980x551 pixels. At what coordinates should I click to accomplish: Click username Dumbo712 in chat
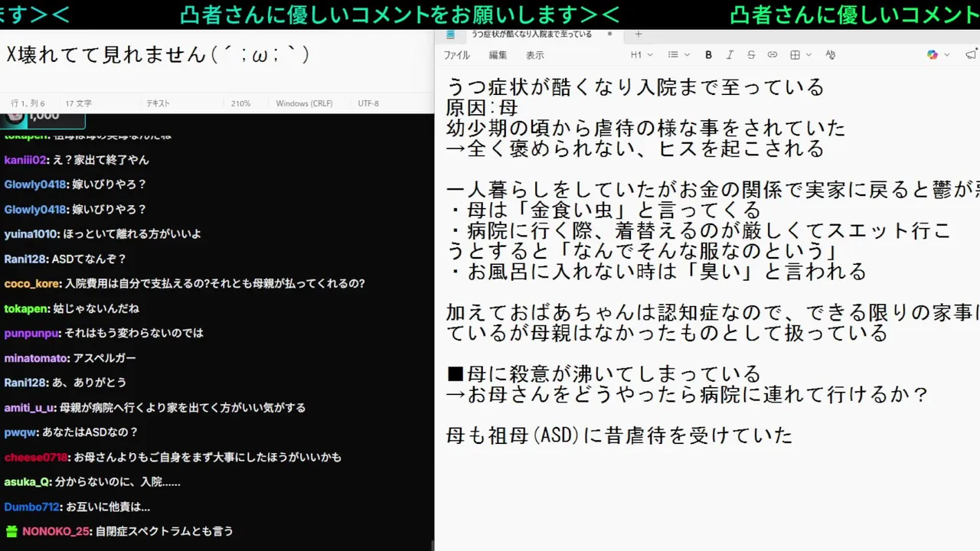pos(31,507)
